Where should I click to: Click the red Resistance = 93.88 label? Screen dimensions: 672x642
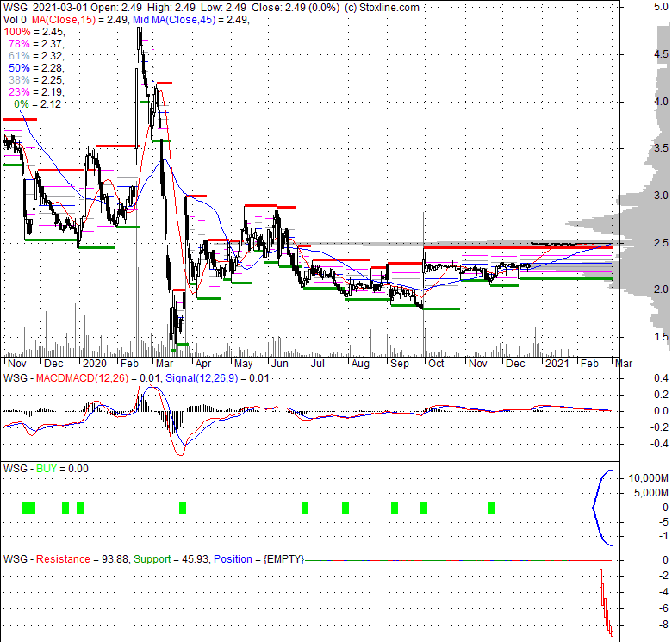pyautogui.click(x=83, y=559)
